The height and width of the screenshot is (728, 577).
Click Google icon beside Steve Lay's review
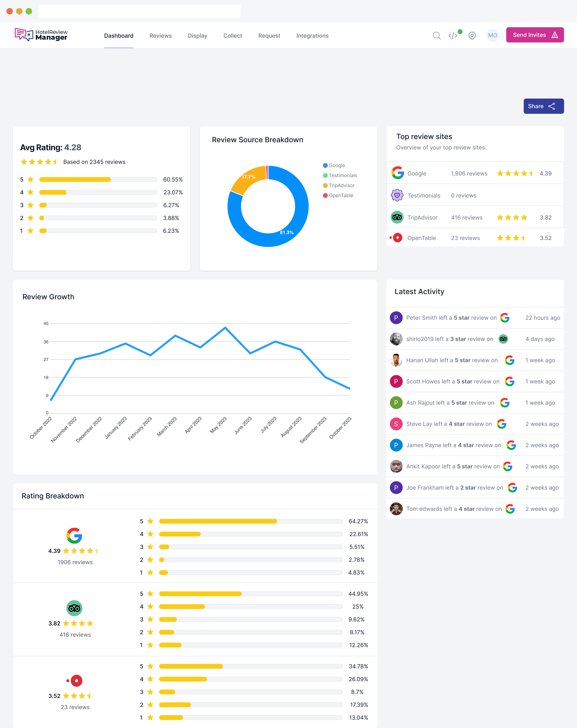point(501,424)
